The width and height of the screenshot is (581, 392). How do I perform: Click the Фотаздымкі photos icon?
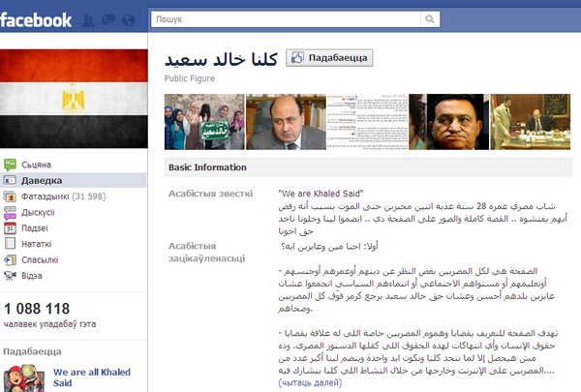point(10,196)
